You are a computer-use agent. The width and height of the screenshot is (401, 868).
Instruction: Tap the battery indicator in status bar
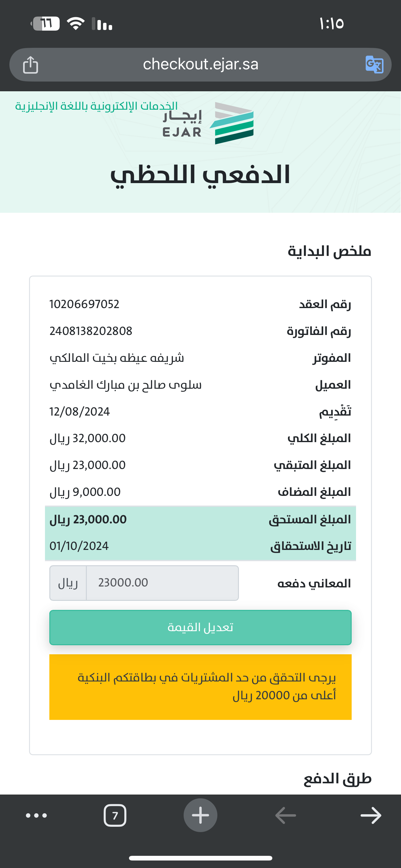[x=46, y=23]
